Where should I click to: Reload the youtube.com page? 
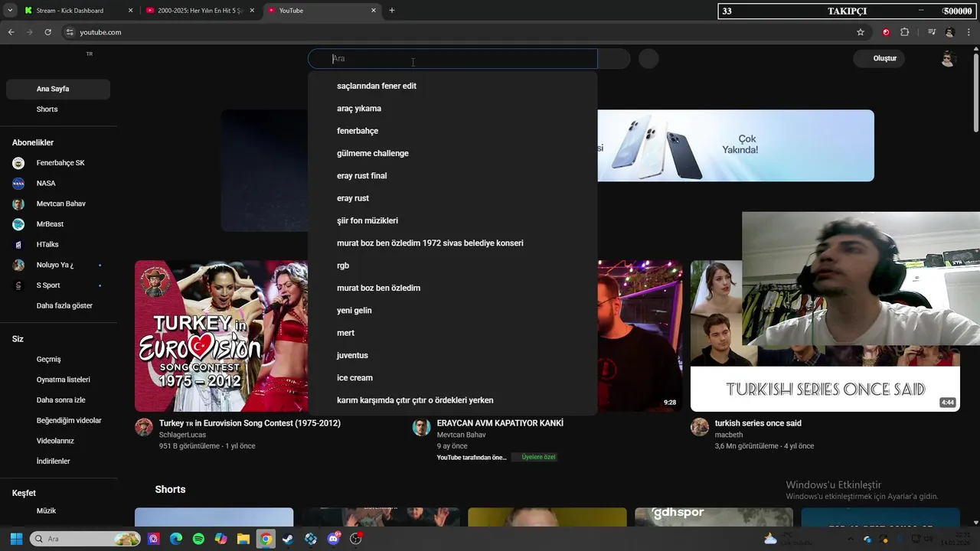pyautogui.click(x=47, y=32)
